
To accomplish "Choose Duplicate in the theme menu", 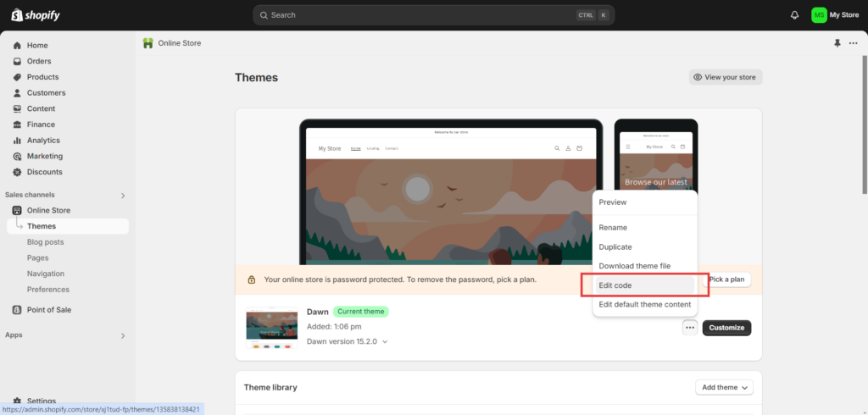I will (615, 247).
